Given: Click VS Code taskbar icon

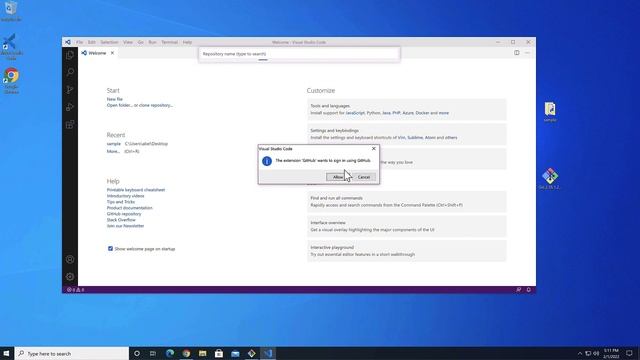Looking at the screenshot, I should (268, 353).
